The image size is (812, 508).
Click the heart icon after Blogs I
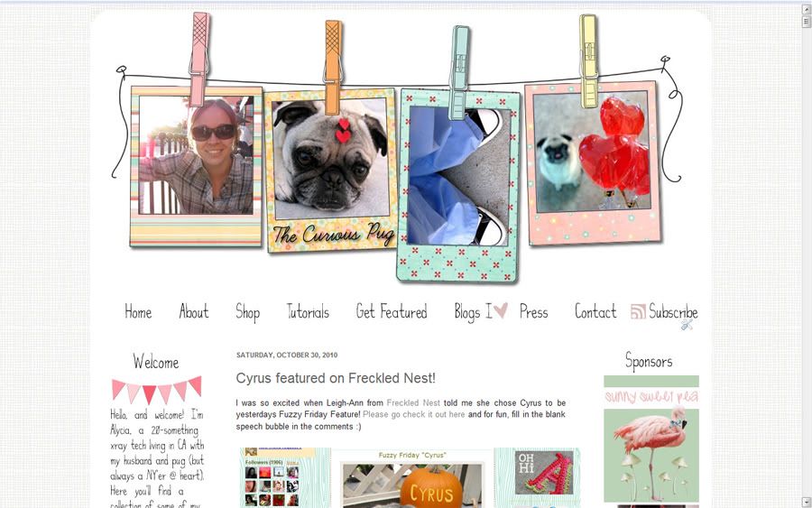(500, 310)
